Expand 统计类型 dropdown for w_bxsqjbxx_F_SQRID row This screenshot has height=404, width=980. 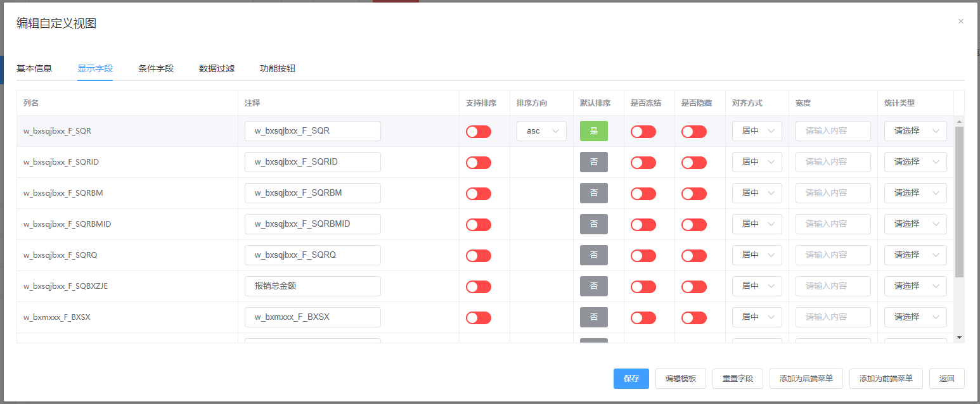pos(915,162)
